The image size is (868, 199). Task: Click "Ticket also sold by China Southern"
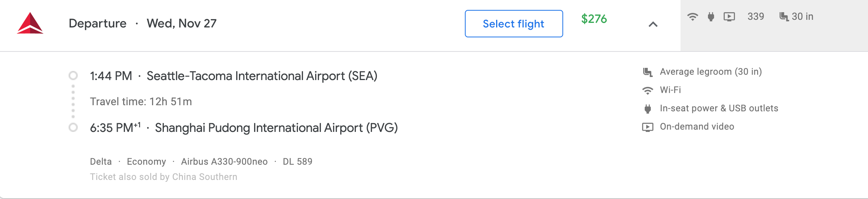tap(163, 177)
